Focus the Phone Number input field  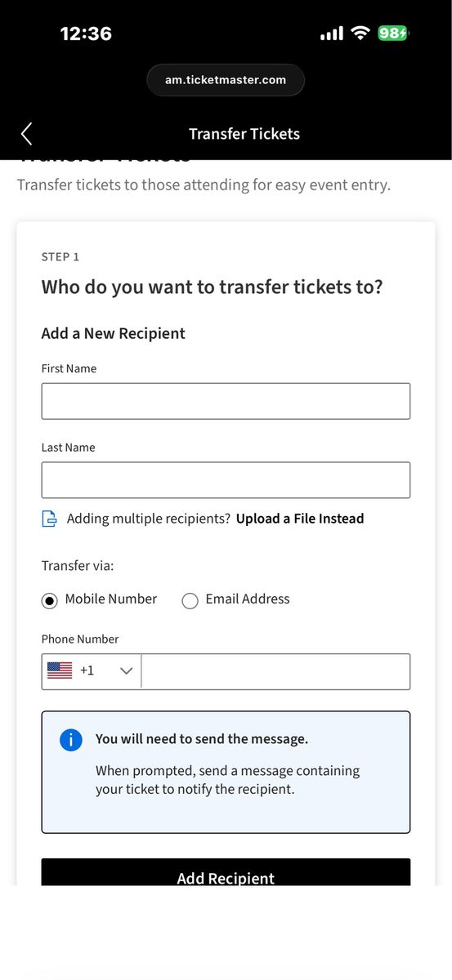tap(275, 671)
